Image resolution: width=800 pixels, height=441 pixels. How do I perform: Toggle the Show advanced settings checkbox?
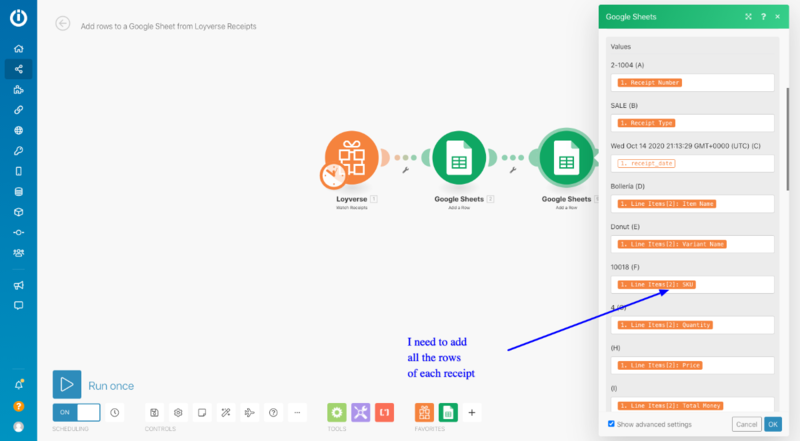coord(611,424)
